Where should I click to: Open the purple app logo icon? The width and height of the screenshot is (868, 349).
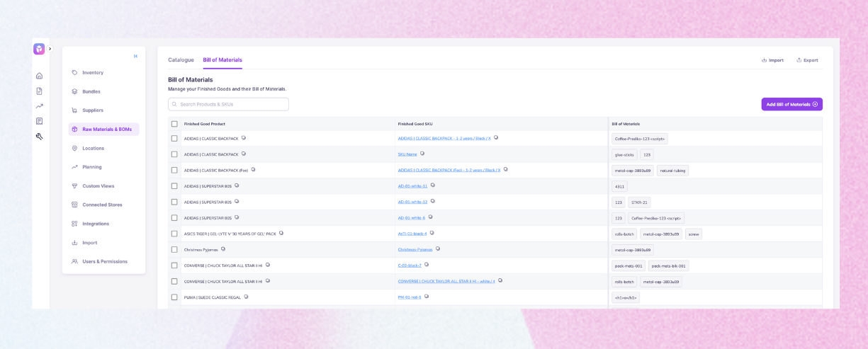coord(39,49)
